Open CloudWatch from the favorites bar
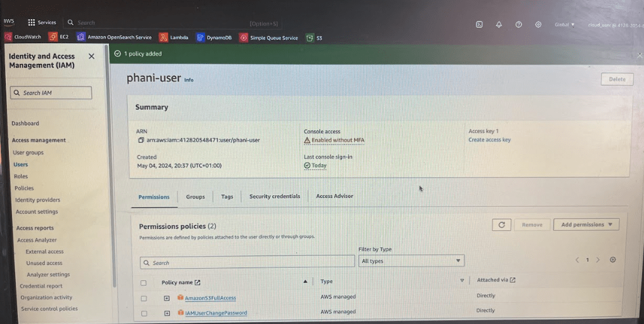Screen dimensions: 644x324 (23, 37)
